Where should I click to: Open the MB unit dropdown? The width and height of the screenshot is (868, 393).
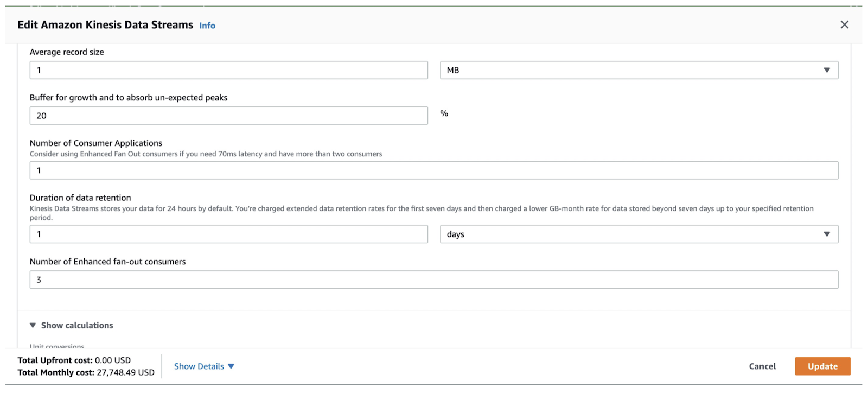(639, 70)
